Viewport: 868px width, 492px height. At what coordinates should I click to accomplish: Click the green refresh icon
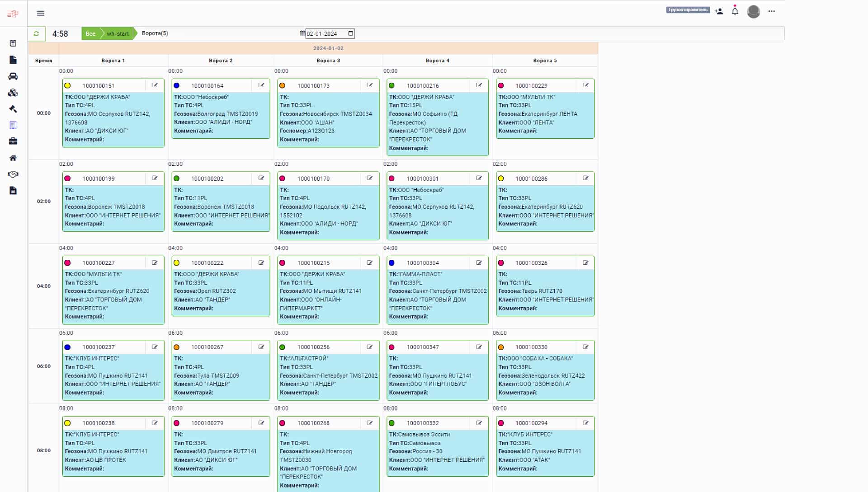(37, 33)
